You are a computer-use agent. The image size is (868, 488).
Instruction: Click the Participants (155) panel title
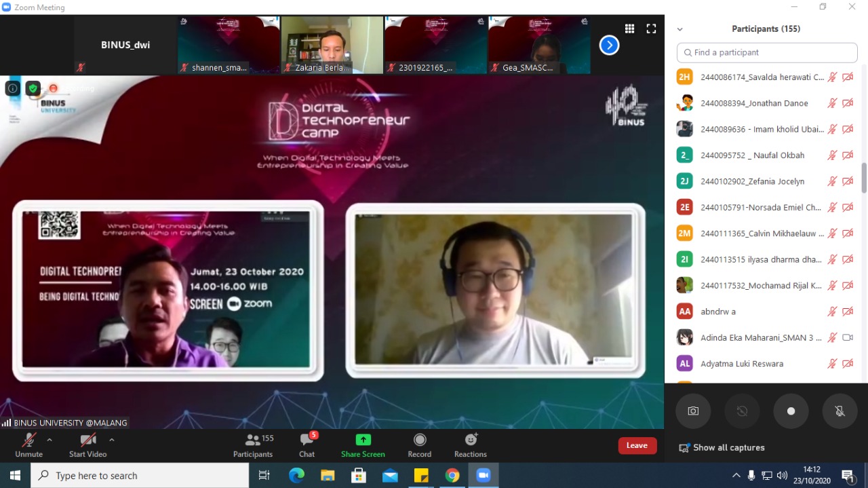tap(766, 29)
